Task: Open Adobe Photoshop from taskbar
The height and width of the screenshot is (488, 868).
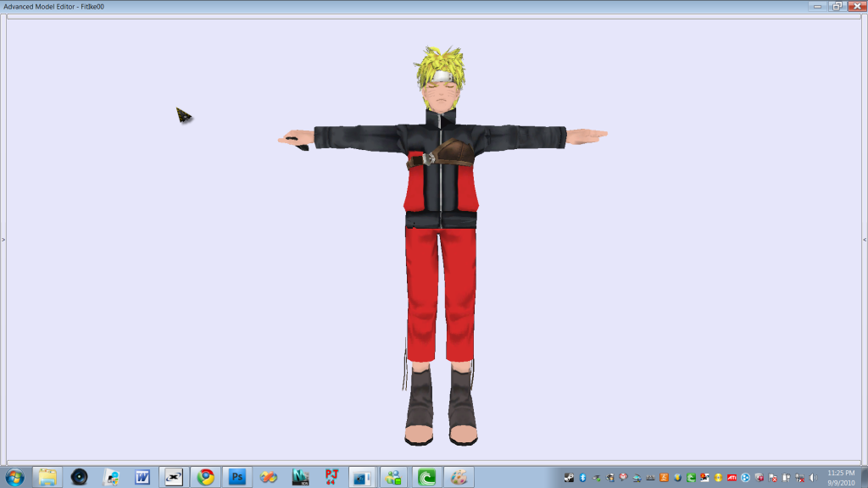Action: 237,477
